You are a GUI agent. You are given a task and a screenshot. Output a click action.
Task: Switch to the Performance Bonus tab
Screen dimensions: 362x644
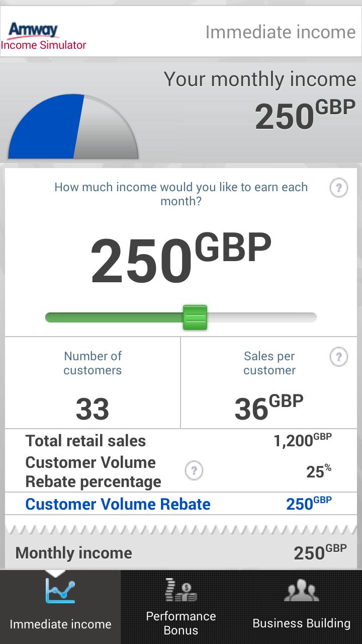180,606
